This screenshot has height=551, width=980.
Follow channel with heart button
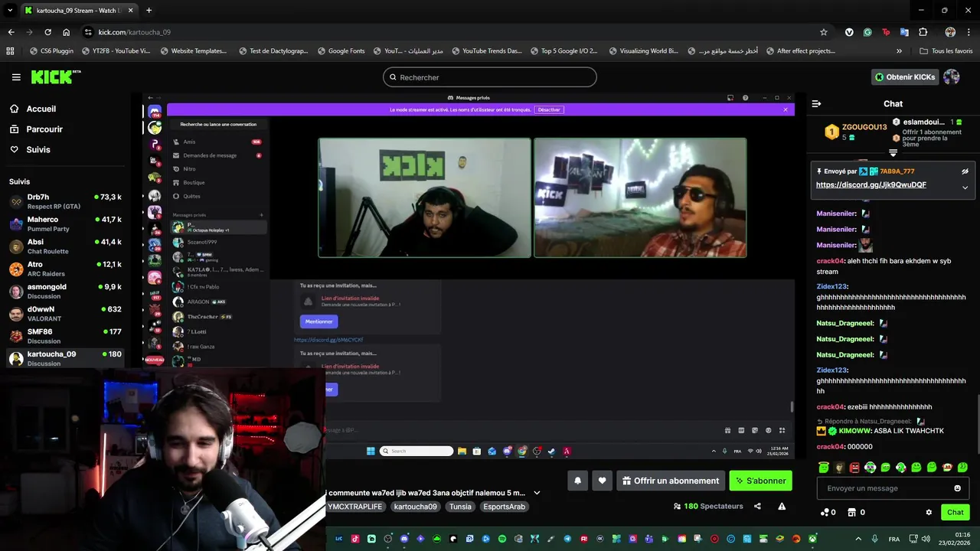(602, 481)
